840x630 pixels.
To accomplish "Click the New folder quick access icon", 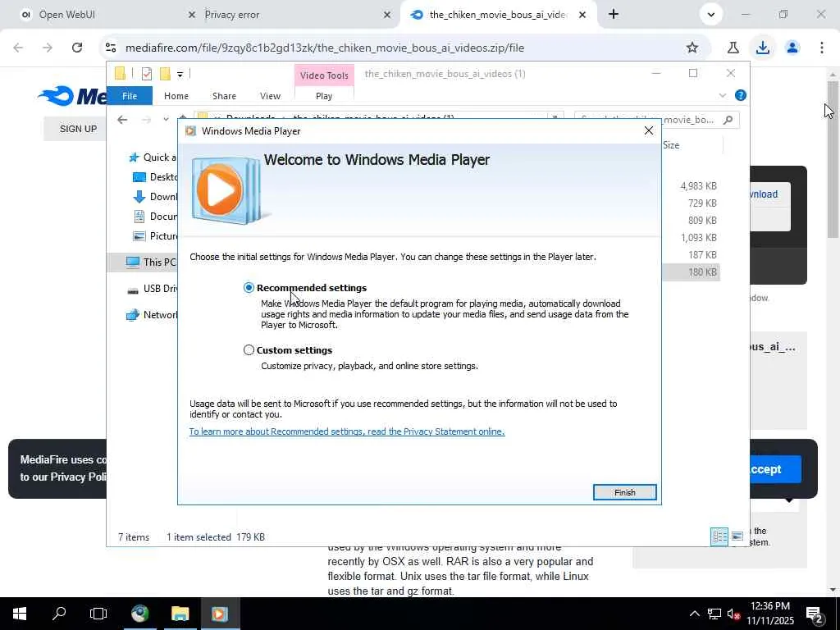I will pos(165,74).
